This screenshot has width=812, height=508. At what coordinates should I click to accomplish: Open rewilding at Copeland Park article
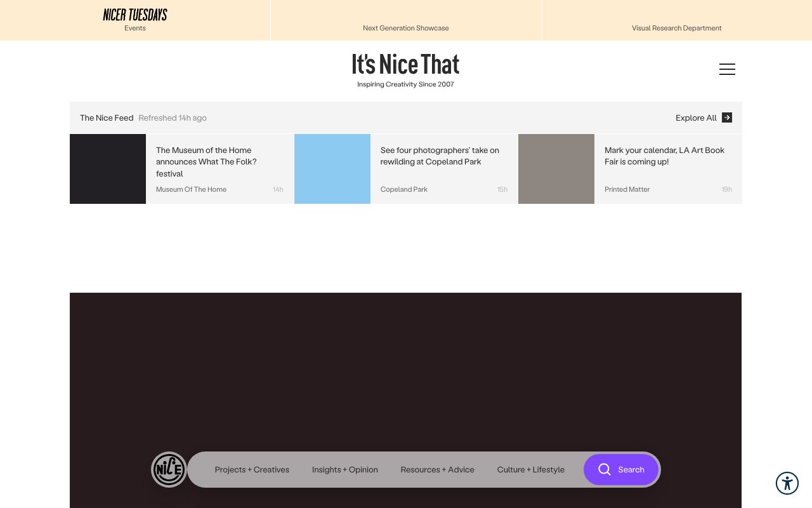pyautogui.click(x=440, y=156)
